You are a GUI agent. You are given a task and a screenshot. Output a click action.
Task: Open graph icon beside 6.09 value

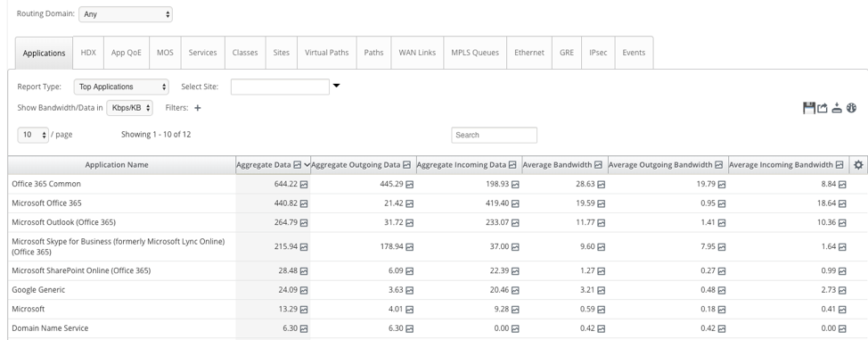pos(409,271)
